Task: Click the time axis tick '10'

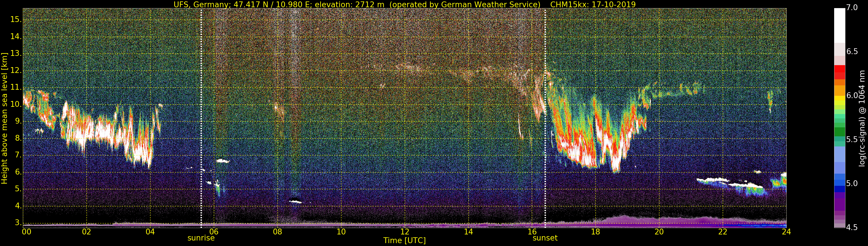Action: click(341, 232)
